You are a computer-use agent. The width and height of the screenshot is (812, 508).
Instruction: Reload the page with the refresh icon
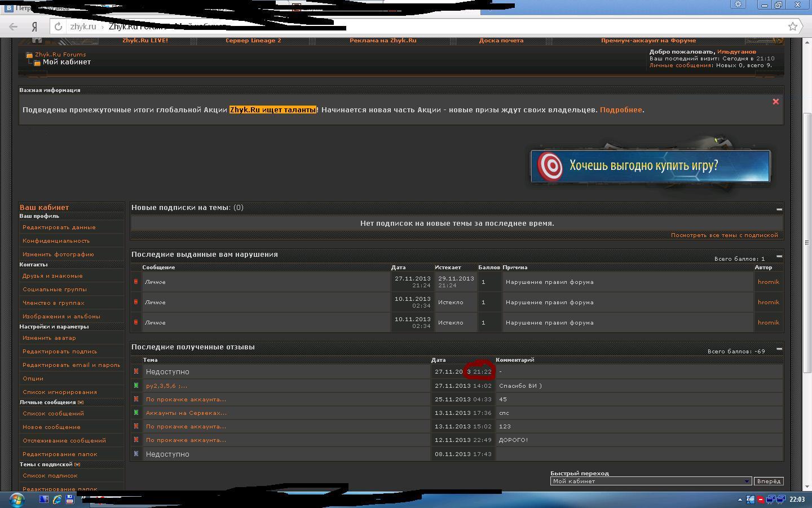pos(58,27)
